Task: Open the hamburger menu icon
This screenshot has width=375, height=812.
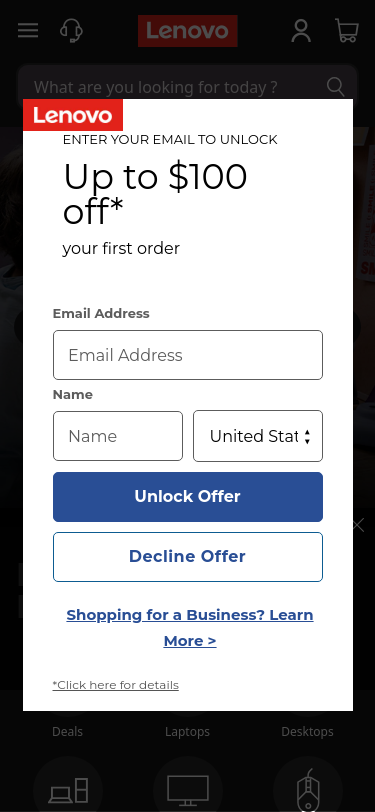Action: point(28,31)
